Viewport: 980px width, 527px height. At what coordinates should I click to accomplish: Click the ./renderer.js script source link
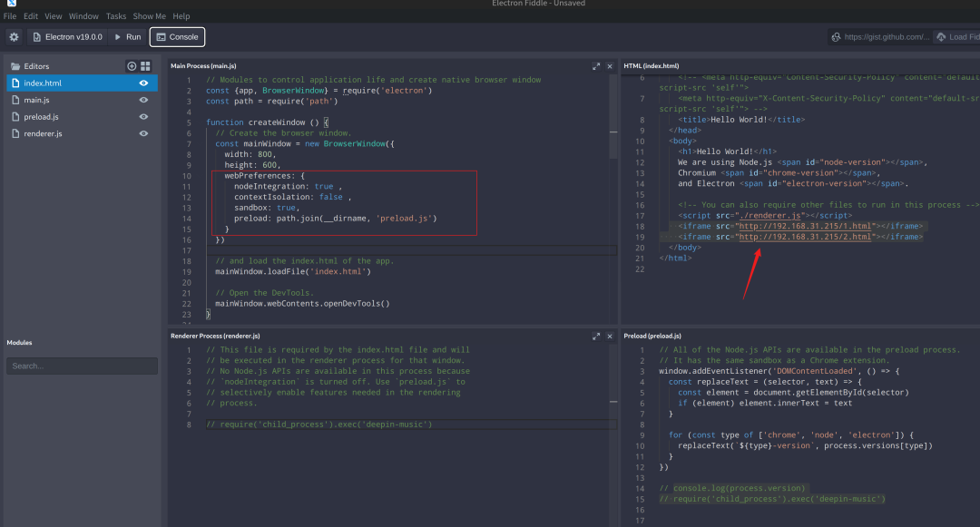pos(770,215)
